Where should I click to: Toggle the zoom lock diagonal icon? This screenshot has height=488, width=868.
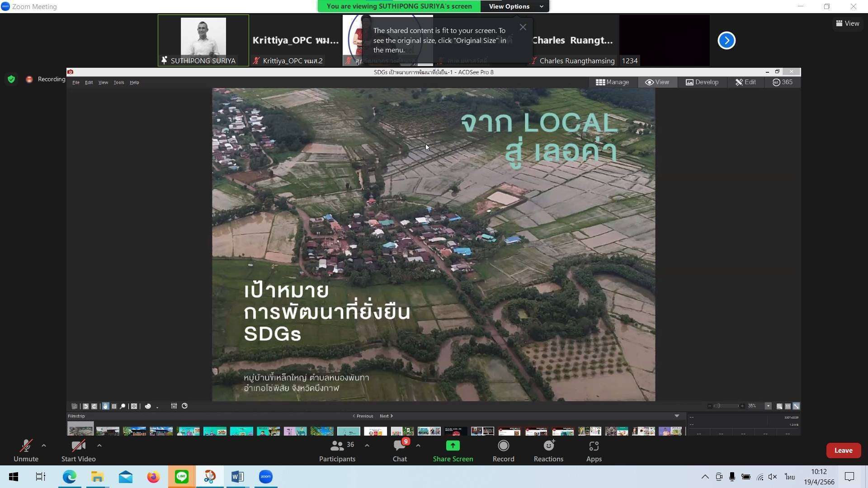[x=796, y=406]
